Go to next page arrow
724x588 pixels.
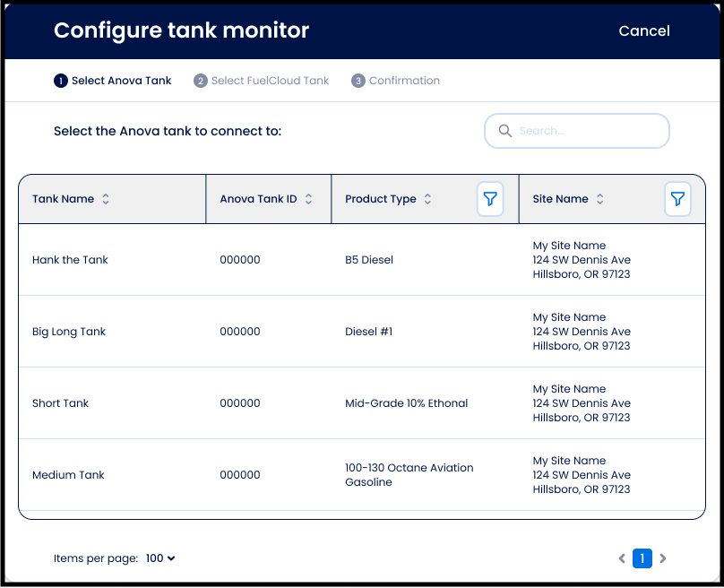point(663,558)
